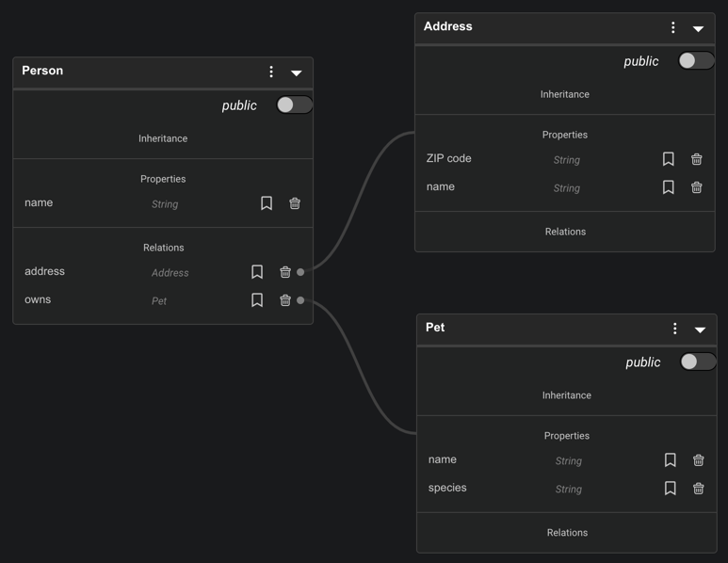
Task: Delete the ZIP code property in Address
Action: 697,159
